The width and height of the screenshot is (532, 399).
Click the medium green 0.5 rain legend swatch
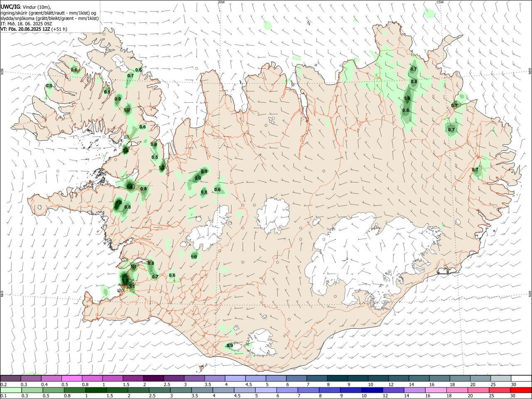coord(53,390)
